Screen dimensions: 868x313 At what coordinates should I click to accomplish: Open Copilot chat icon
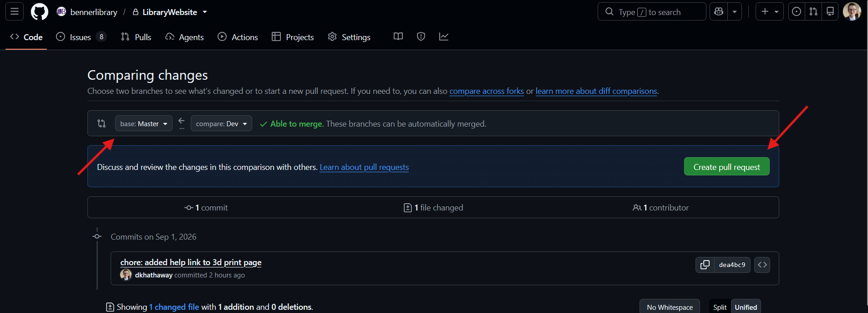[719, 11]
